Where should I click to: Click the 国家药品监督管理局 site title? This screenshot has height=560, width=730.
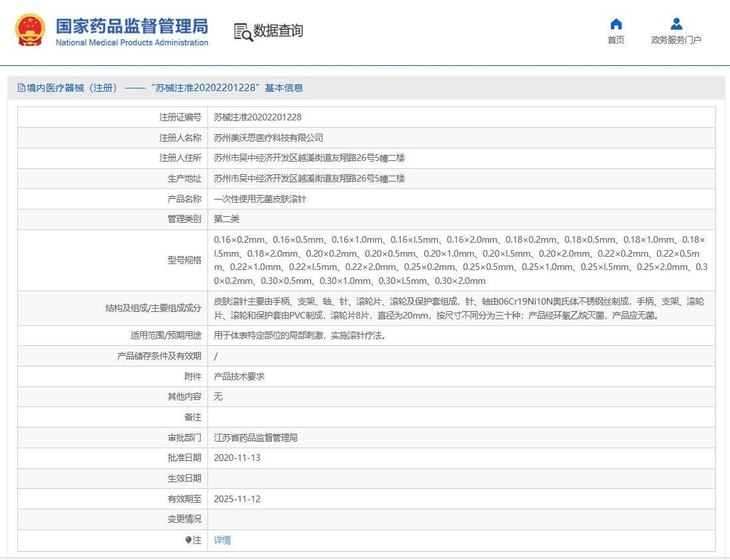pyautogui.click(x=132, y=26)
